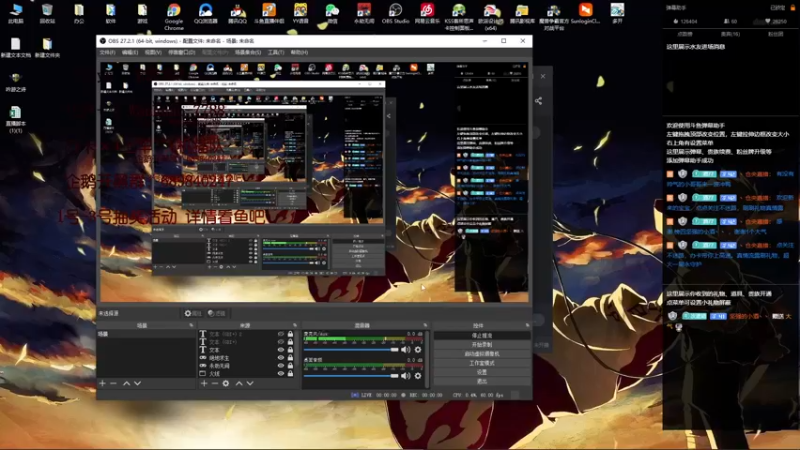800x450 pixels.
Task: Pop out the 来源 dock panel
Action: click(x=295, y=326)
